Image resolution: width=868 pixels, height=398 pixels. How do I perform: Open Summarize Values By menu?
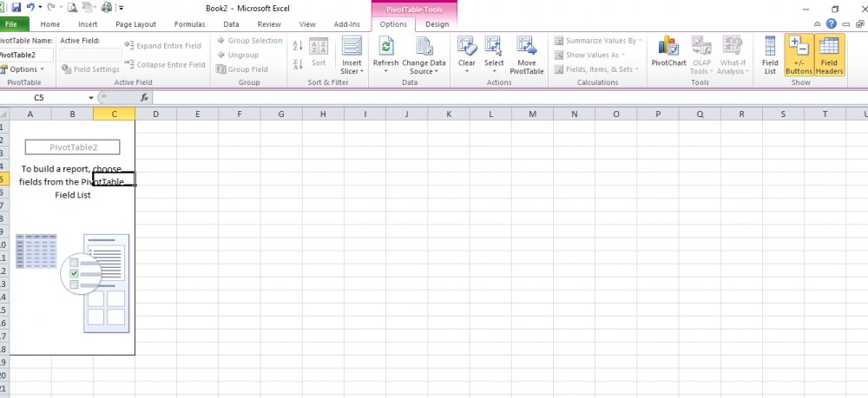[x=598, y=41]
